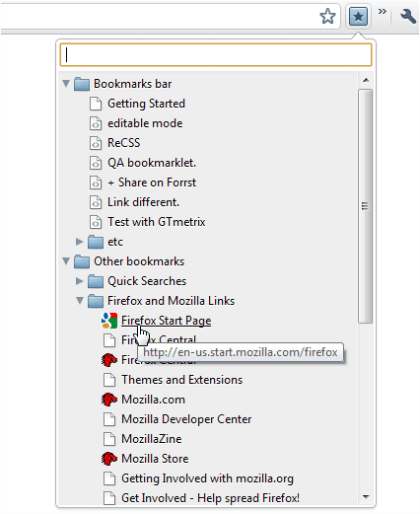Select the etc folder label
This screenshot has height=514, width=420.
(x=115, y=242)
